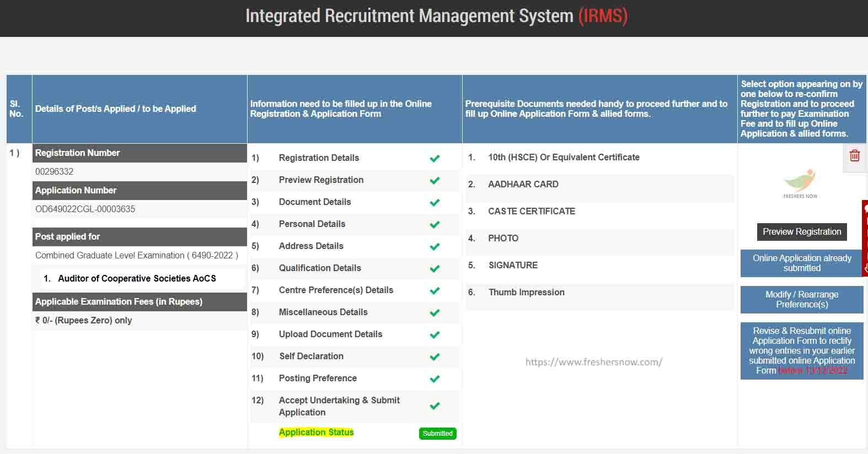The image size is (868, 454).
Task: Click the red trash delete icon
Action: (855, 155)
